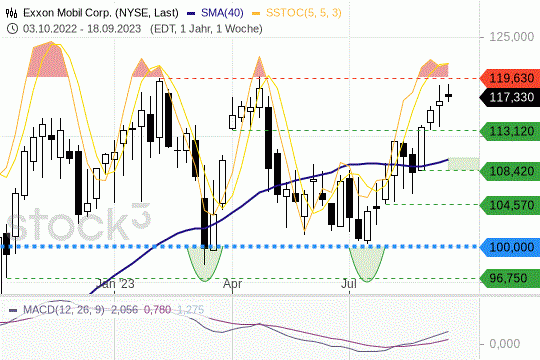Click the Jul time axis label
The height and width of the screenshot is (360, 540).
click(349, 284)
